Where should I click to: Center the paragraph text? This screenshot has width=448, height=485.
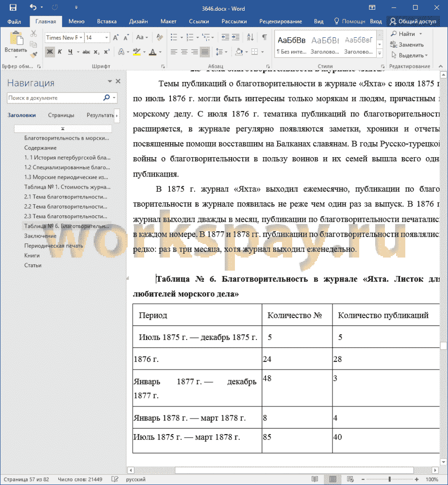184,52
